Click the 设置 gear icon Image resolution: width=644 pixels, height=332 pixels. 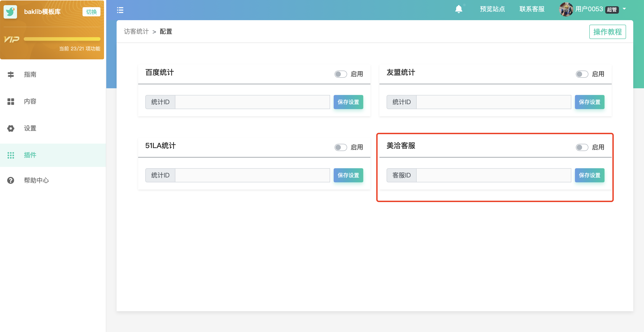(11, 128)
